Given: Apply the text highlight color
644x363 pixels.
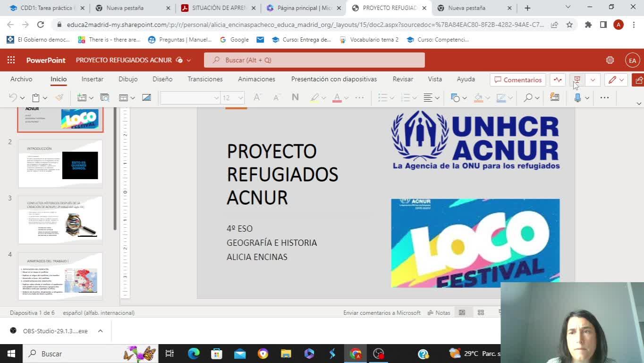Looking at the screenshot, I should tap(314, 97).
